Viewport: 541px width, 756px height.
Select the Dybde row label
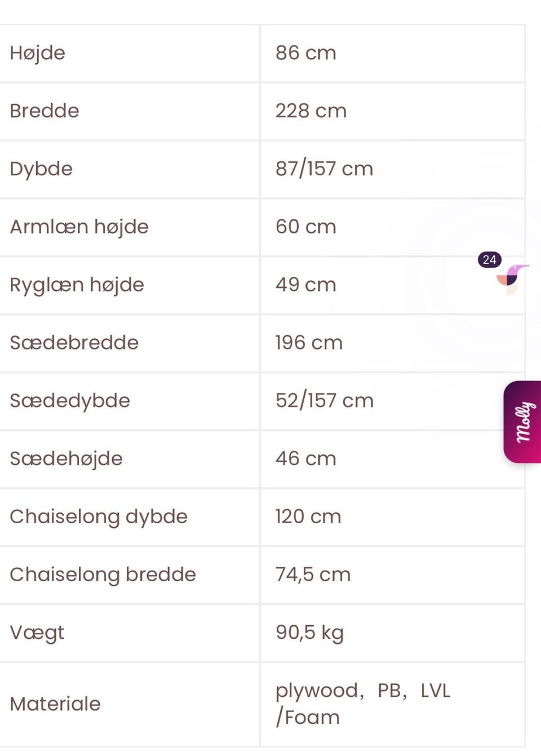click(x=41, y=169)
